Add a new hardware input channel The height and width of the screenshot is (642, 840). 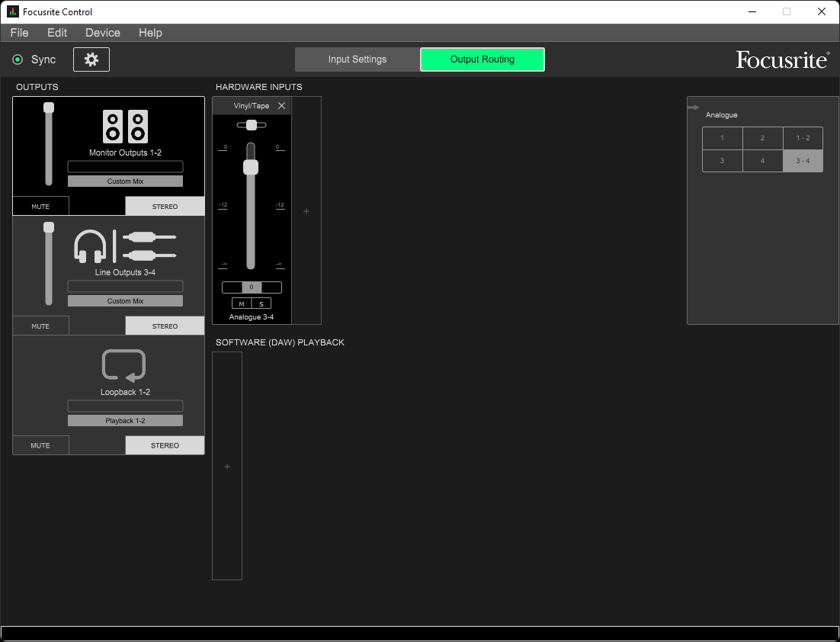tap(306, 211)
